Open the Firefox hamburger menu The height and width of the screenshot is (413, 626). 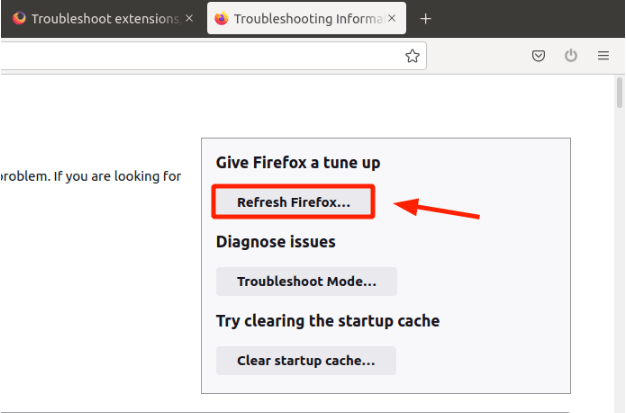(x=603, y=56)
